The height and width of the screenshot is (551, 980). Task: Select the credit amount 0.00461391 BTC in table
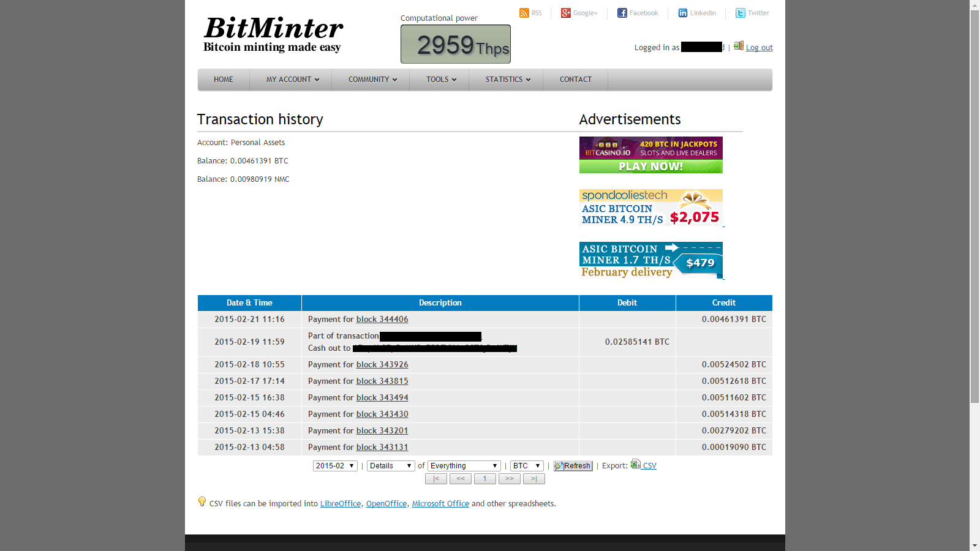734,320
